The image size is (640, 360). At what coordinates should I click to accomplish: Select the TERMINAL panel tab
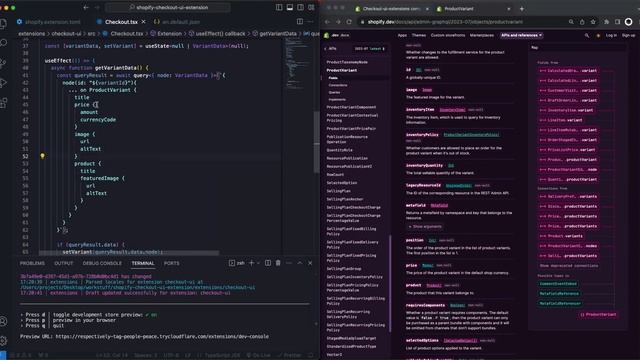(143, 263)
